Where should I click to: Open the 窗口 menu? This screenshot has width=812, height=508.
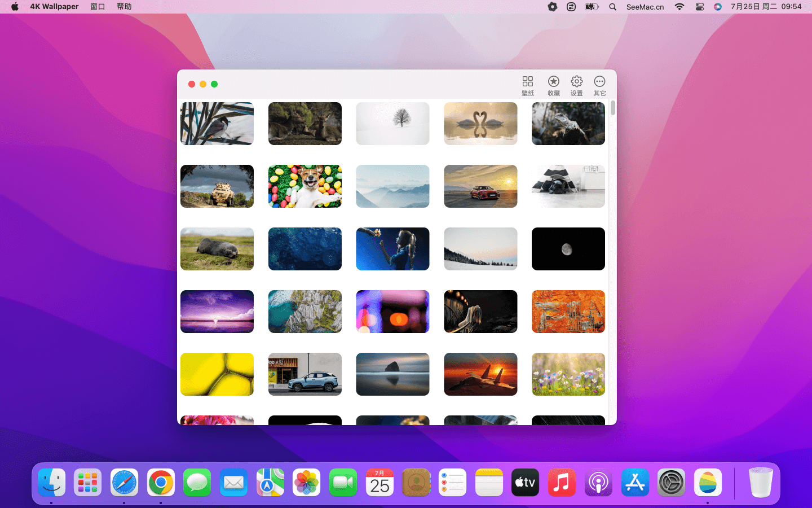[x=98, y=7]
